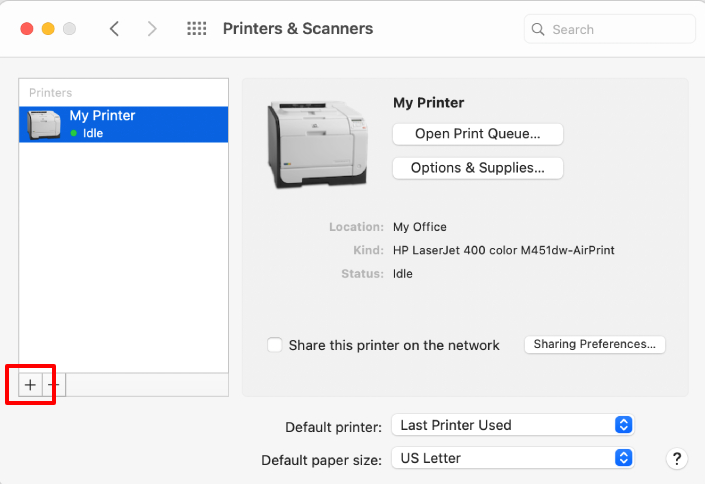Click the minus button to remove printer
705x484 pixels.
(x=54, y=385)
